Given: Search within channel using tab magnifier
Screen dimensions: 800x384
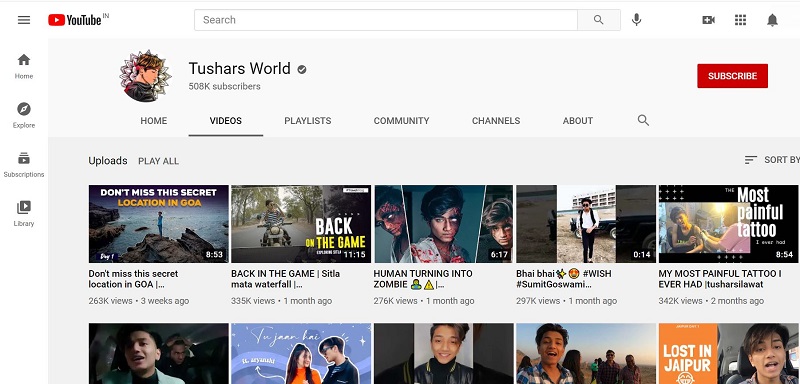Looking at the screenshot, I should [643, 120].
